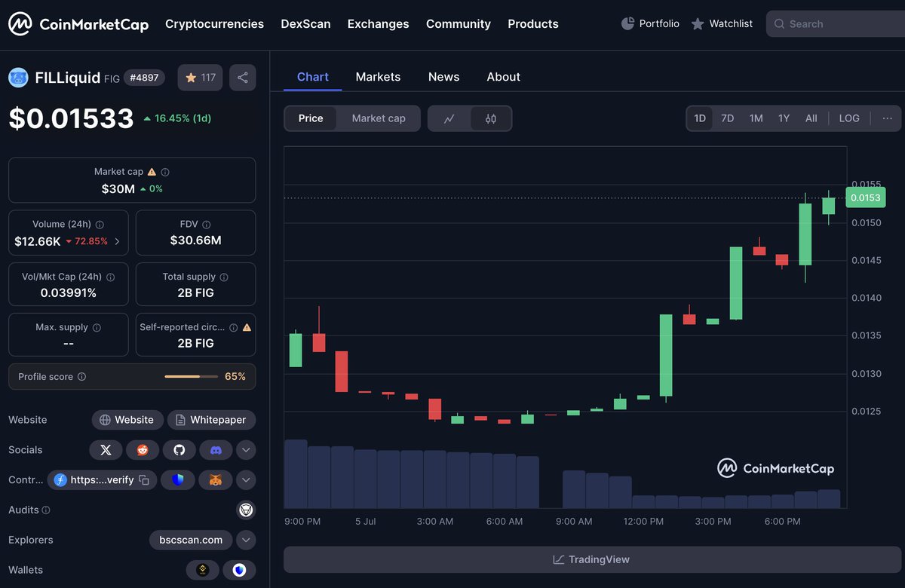This screenshot has height=588, width=905.
Task: Open the Watchlist star link
Action: point(722,23)
